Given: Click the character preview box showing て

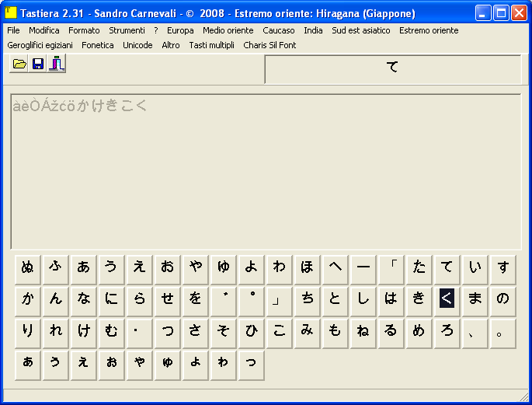Looking at the screenshot, I should (x=393, y=69).
